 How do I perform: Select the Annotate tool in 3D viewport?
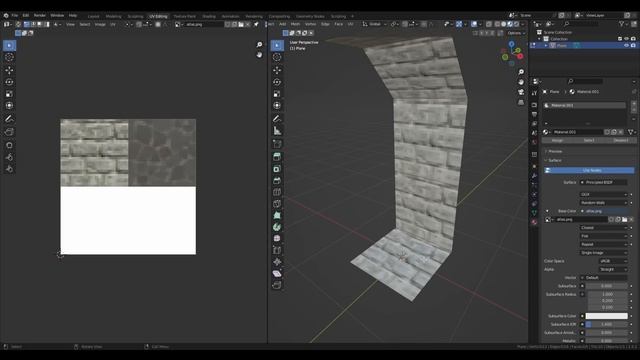click(x=277, y=119)
